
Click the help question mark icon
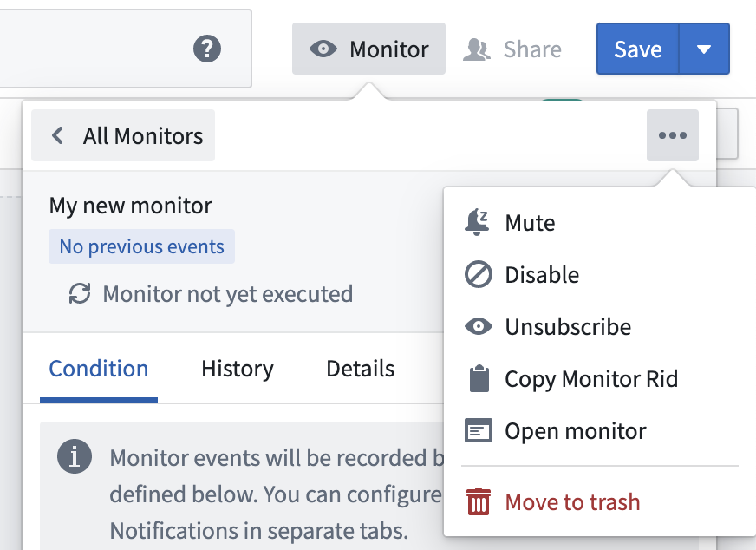tap(207, 49)
